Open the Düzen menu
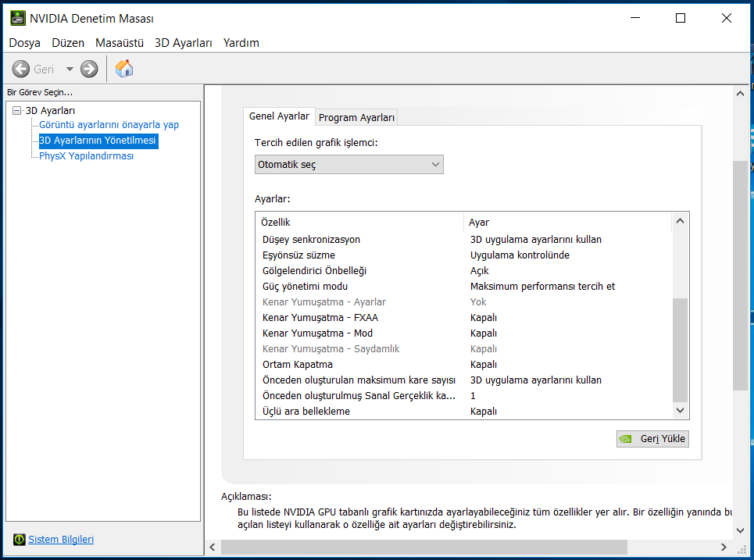754x560 pixels. [x=68, y=43]
